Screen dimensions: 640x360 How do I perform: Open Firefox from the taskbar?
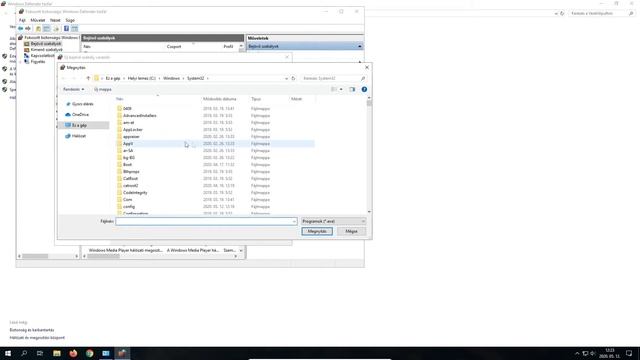click(73, 353)
